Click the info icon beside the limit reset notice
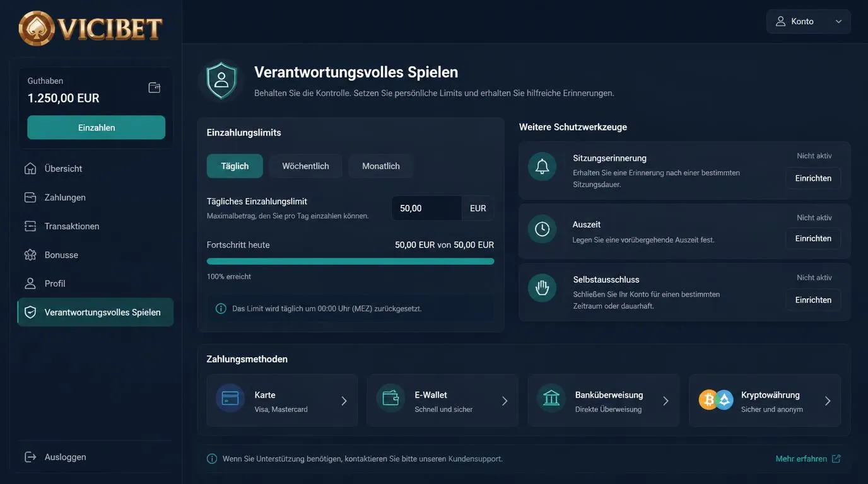The image size is (868, 484). [x=221, y=309]
